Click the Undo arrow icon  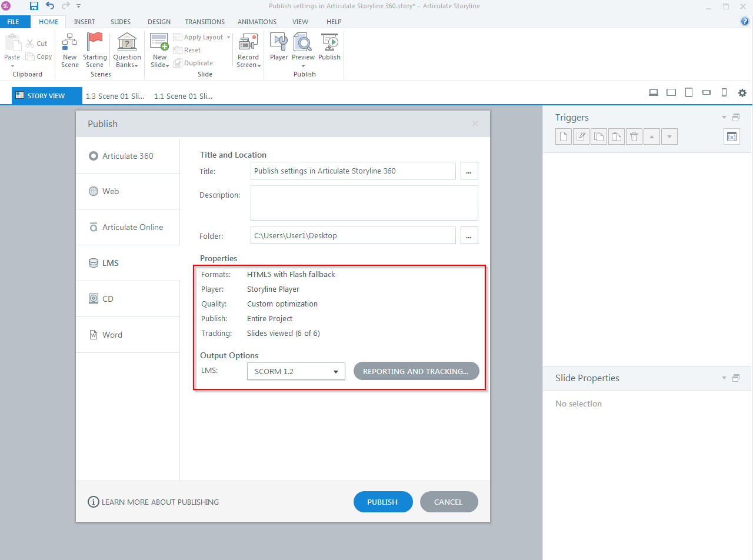point(50,6)
